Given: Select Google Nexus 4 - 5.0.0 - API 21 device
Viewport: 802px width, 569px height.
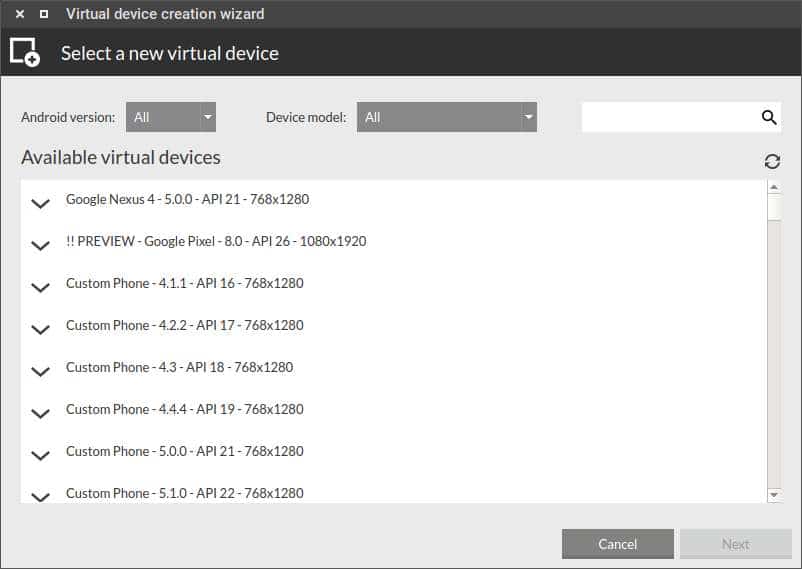Looking at the screenshot, I should coord(187,199).
